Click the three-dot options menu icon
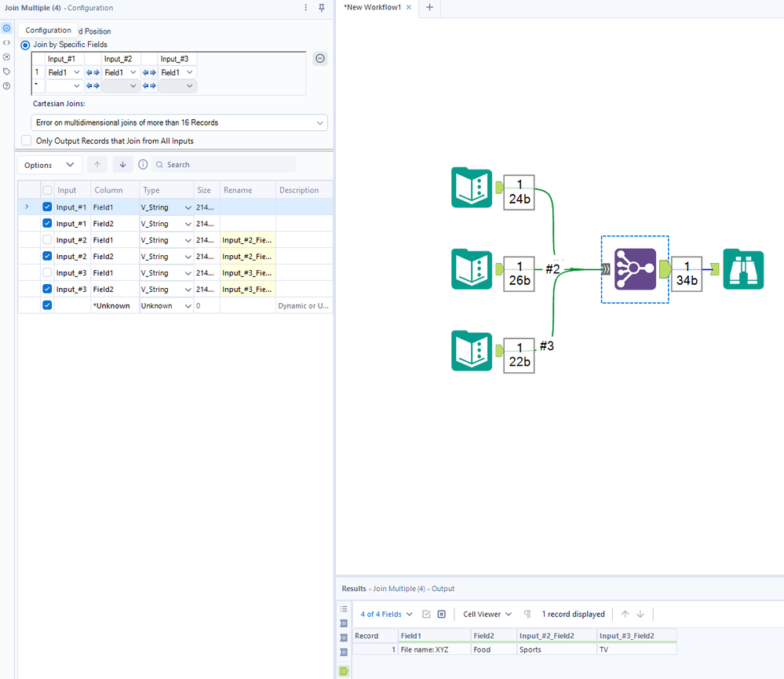Viewport: 784px width, 679px height. click(306, 8)
